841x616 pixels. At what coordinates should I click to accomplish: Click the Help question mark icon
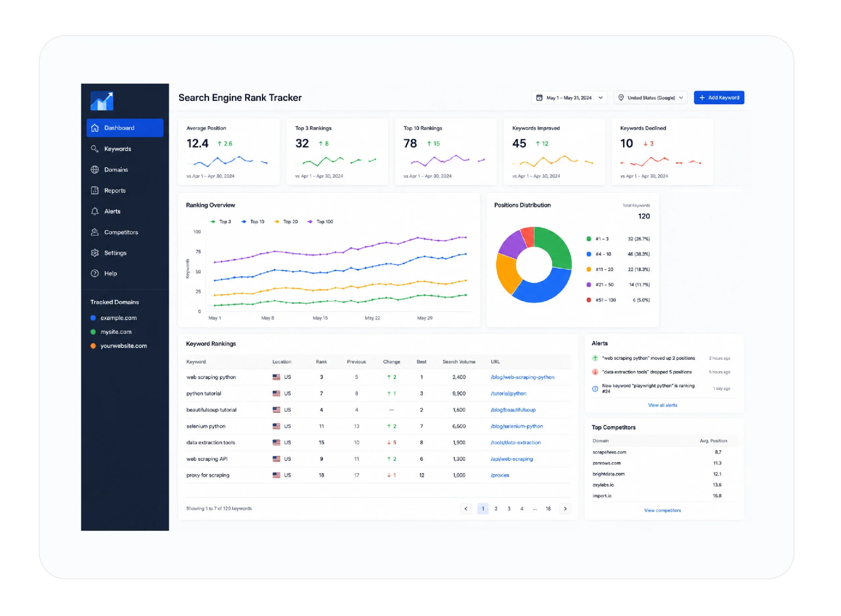tap(95, 274)
